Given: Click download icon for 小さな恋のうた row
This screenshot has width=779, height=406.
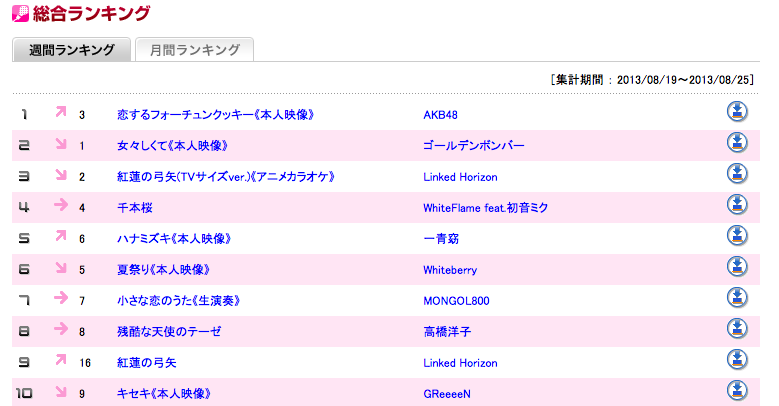Looking at the screenshot, I should pyautogui.click(x=737, y=298).
